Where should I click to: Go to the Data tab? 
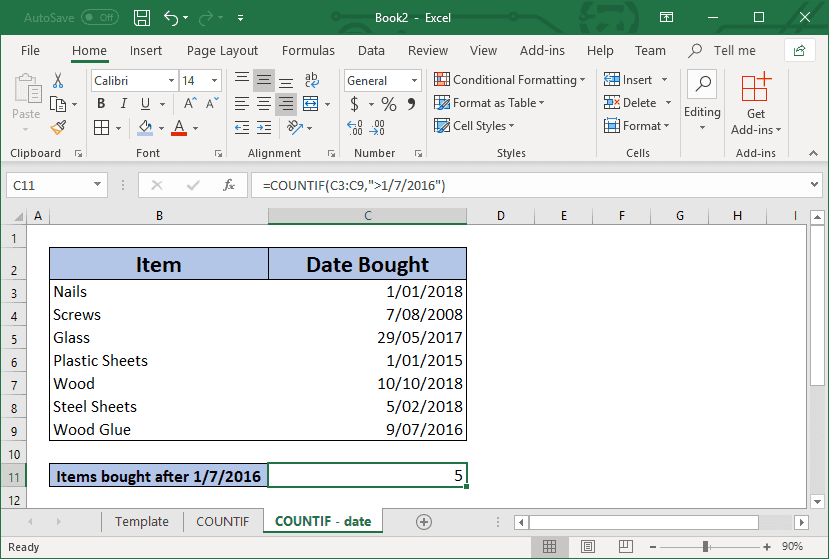tap(371, 51)
